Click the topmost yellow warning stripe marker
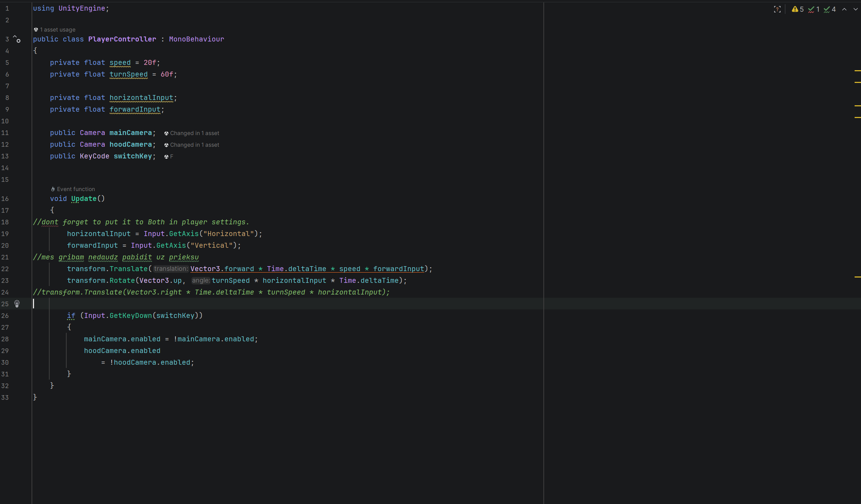The image size is (861, 504). point(857,71)
